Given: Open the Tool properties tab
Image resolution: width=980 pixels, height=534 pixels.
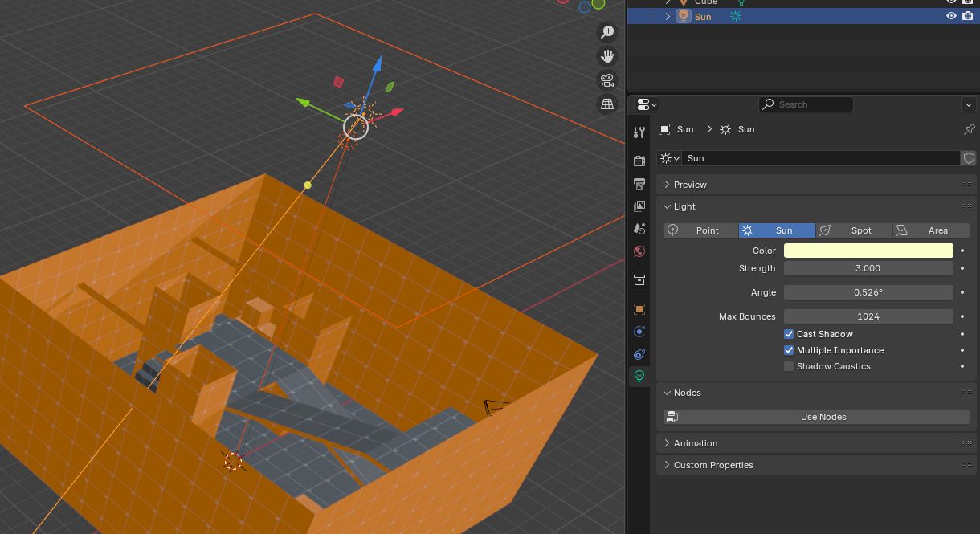Looking at the screenshot, I should click(x=639, y=132).
